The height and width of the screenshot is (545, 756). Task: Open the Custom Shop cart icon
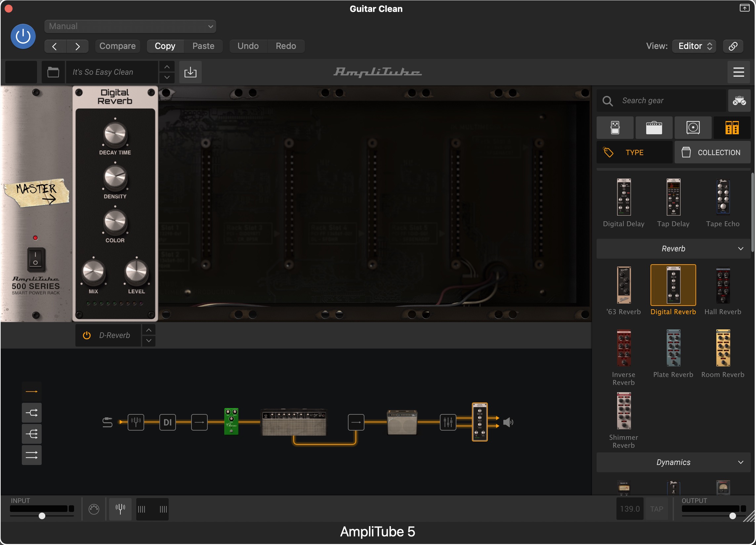tap(739, 101)
